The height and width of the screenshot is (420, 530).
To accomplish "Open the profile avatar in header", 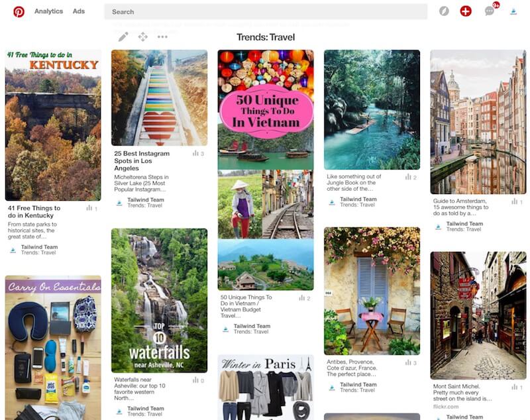I will pyautogui.click(x=513, y=11).
